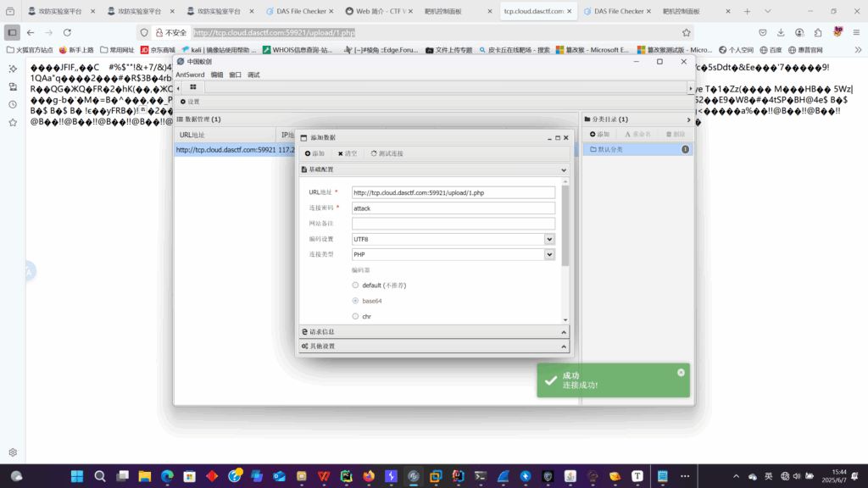Image resolution: width=868 pixels, height=488 pixels.
Task: Close the green 连接成功 notification
Action: [681, 373]
